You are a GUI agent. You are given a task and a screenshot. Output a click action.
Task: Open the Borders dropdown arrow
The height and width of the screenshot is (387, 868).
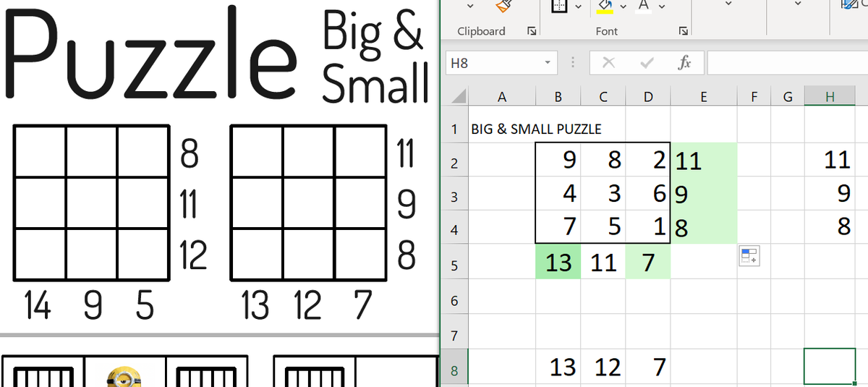tap(579, 6)
